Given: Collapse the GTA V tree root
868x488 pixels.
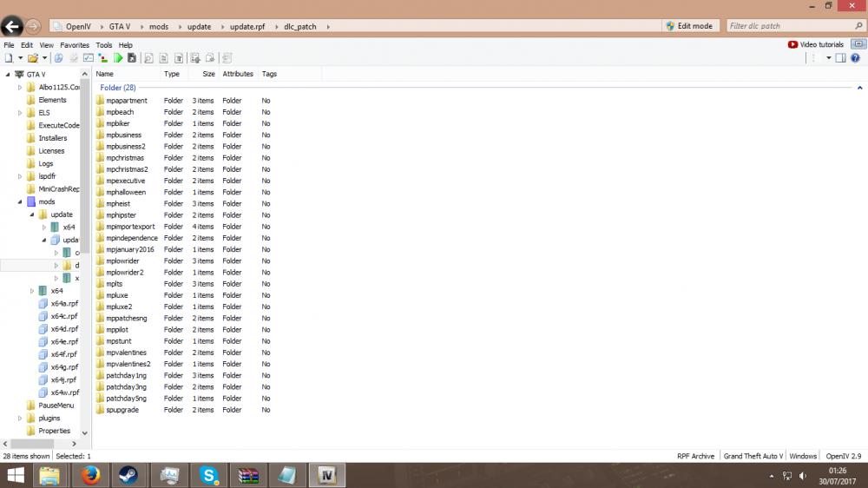Looking at the screenshot, I should [x=8, y=74].
